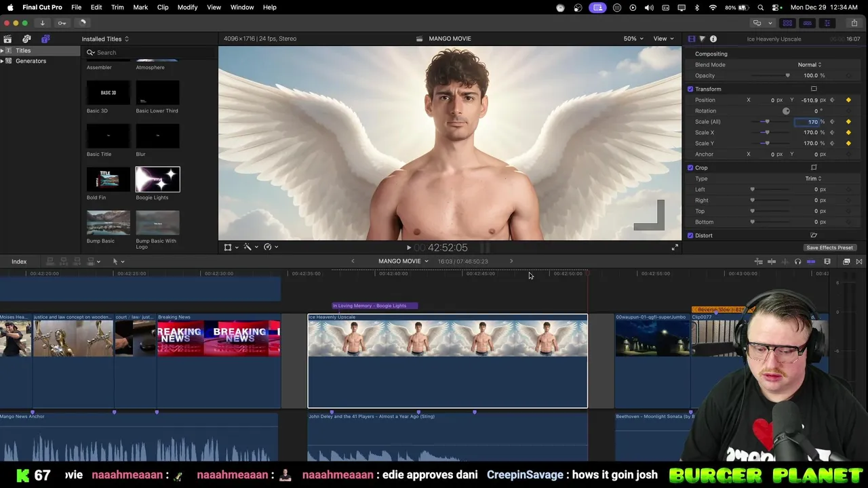
Task: Open the enhancements magic wand menu
Action: 250,247
